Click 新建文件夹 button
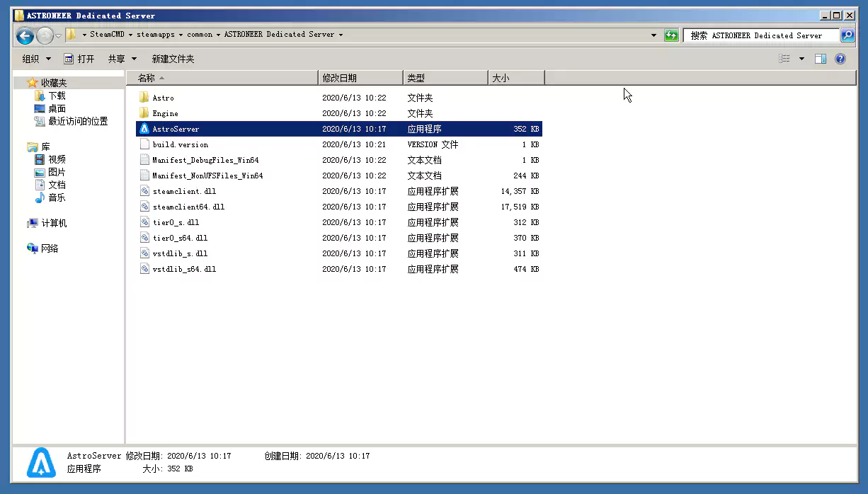Screen dimensions: 868x494 click(173, 59)
